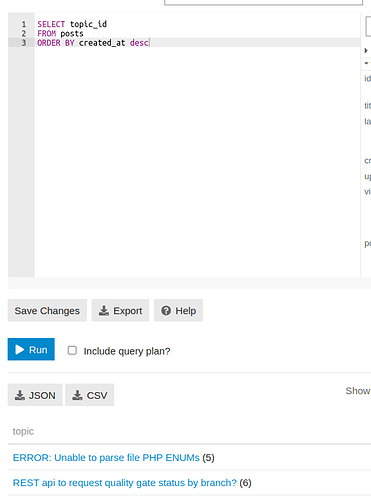The width and height of the screenshot is (371, 500).
Task: Open topic ERROR: Unable to parse file PHP ENUMs
Action: point(106,458)
